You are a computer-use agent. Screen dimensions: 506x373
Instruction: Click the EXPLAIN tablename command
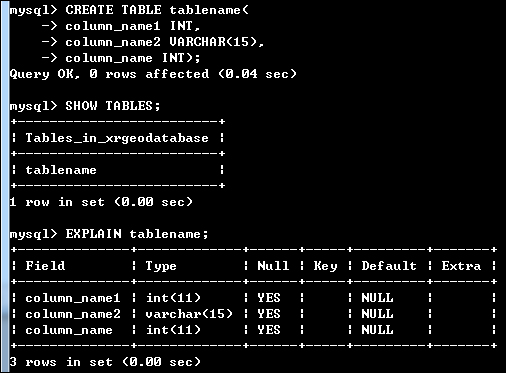pyautogui.click(x=109, y=234)
